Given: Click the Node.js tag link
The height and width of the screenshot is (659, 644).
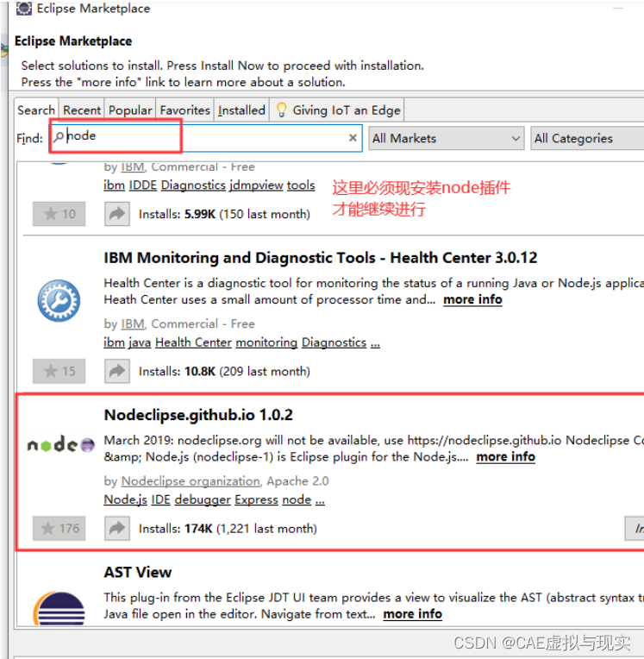Looking at the screenshot, I should 125,499.
